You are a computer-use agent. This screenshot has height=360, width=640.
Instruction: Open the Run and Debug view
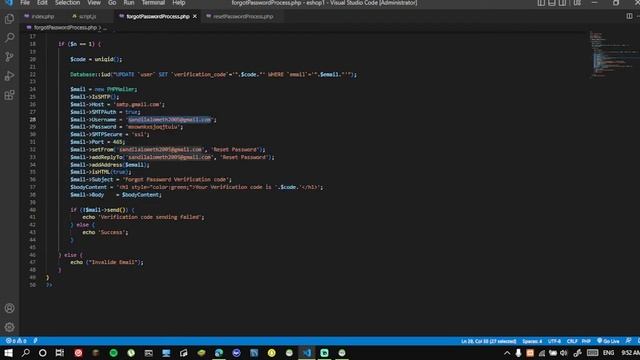pyautogui.click(x=9, y=76)
